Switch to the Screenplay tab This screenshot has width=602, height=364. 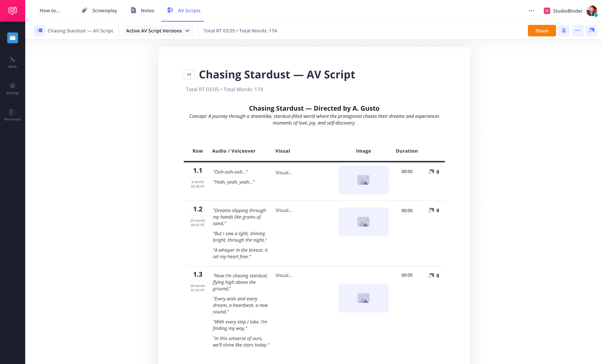coord(99,10)
